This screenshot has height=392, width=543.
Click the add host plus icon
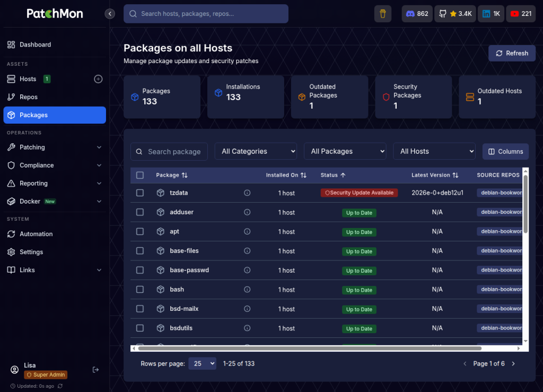(x=98, y=79)
